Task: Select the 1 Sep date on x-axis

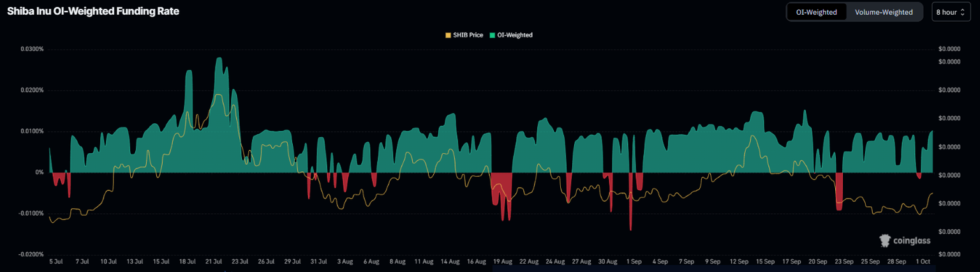Action: [634, 262]
